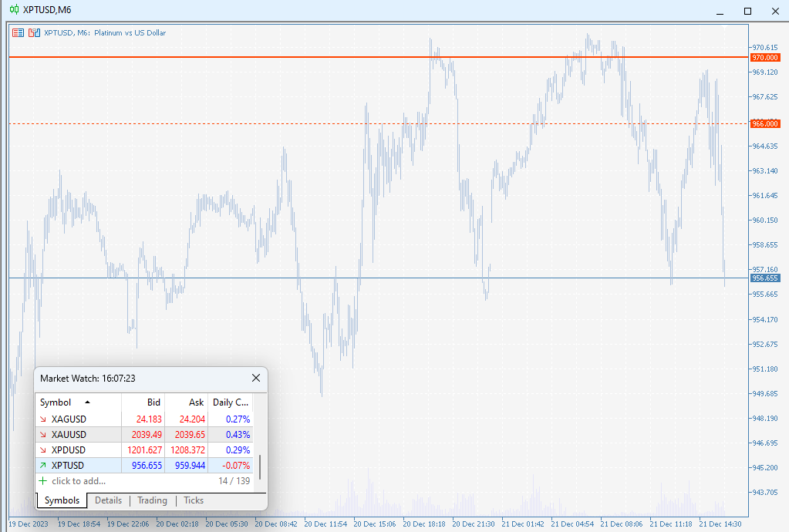Click the 970.615 price scale value
This screenshot has width=789, height=532.
765,47
